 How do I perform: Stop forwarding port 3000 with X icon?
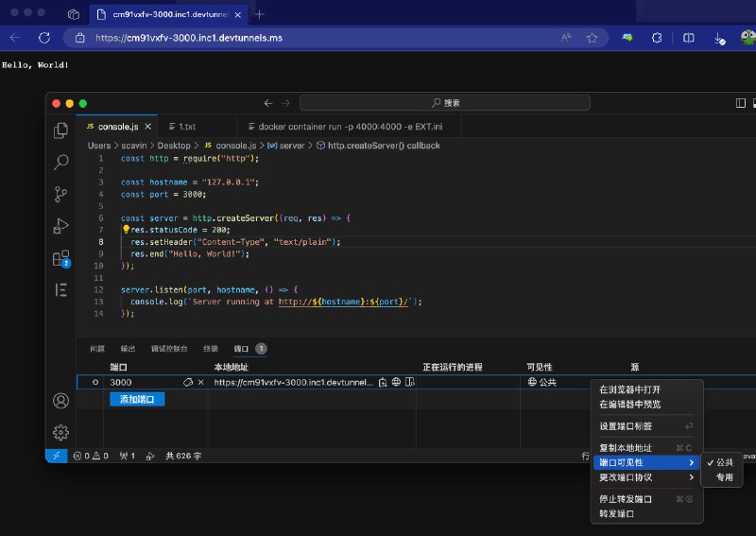[200, 382]
